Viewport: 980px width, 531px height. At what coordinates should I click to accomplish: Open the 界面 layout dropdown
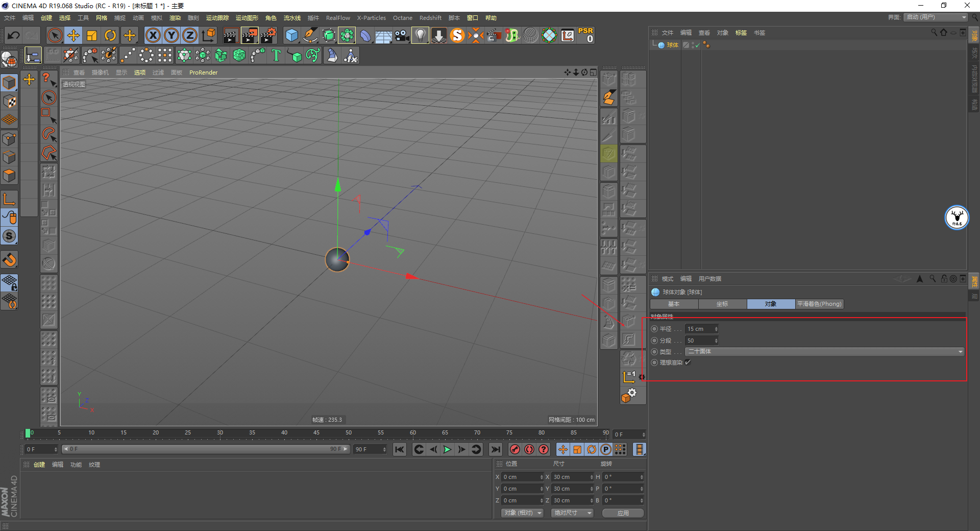[936, 17]
